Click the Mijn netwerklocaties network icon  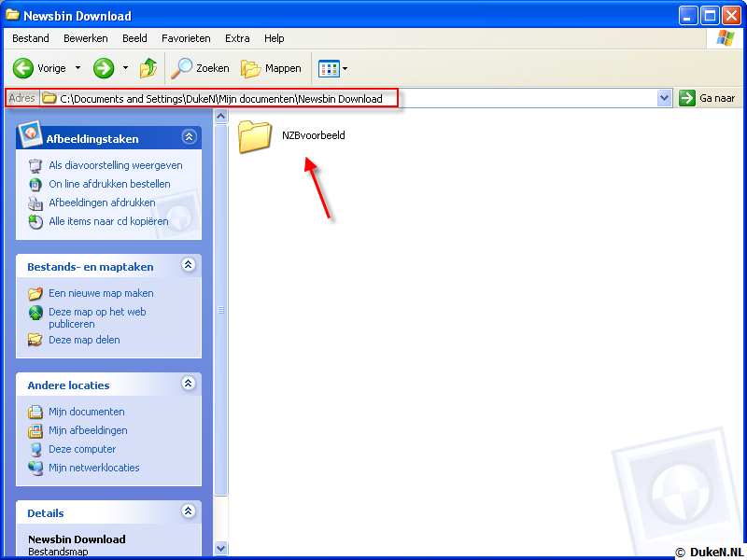[x=35, y=469]
